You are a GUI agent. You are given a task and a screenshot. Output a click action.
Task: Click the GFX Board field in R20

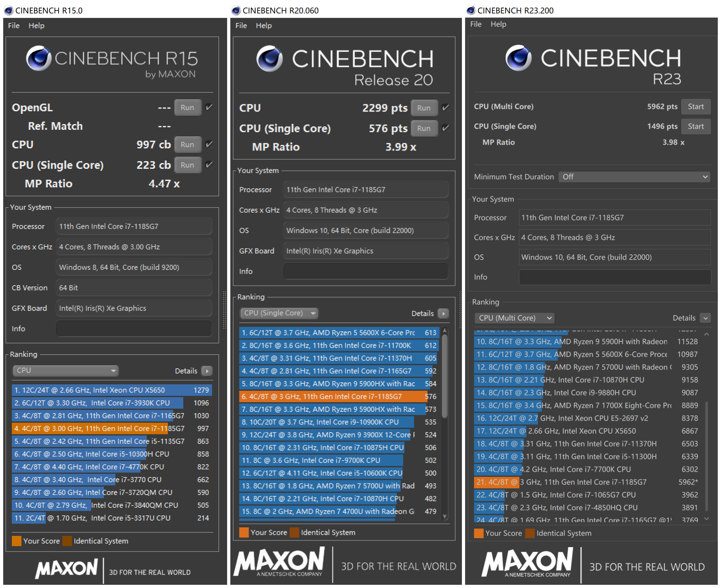pos(366,251)
